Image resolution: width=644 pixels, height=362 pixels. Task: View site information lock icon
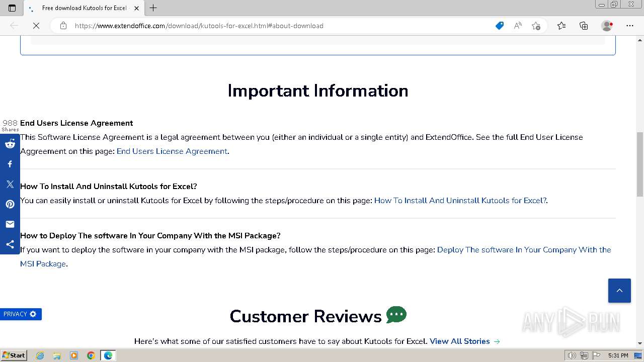(x=63, y=26)
